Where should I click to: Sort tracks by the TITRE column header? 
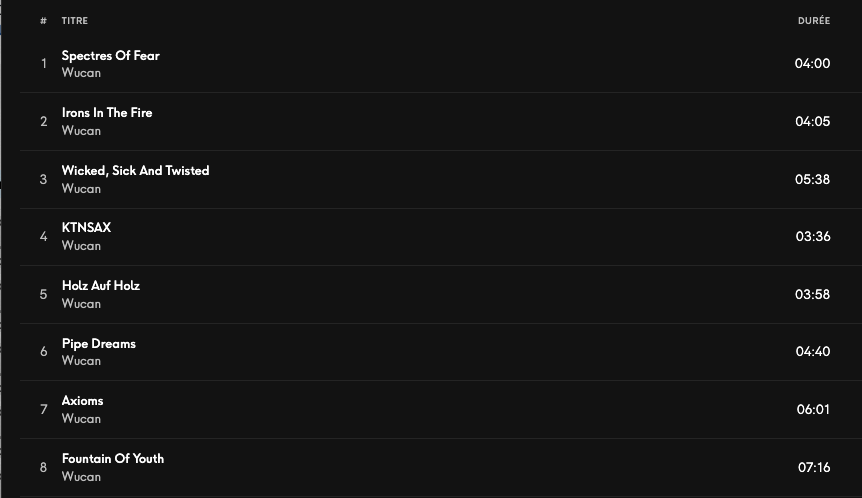tap(74, 21)
